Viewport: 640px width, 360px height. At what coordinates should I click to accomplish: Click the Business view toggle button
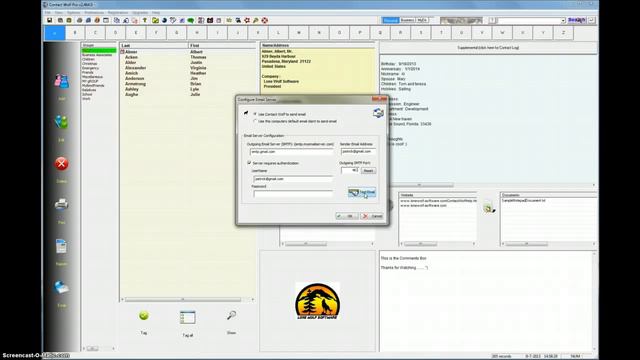coord(407,20)
